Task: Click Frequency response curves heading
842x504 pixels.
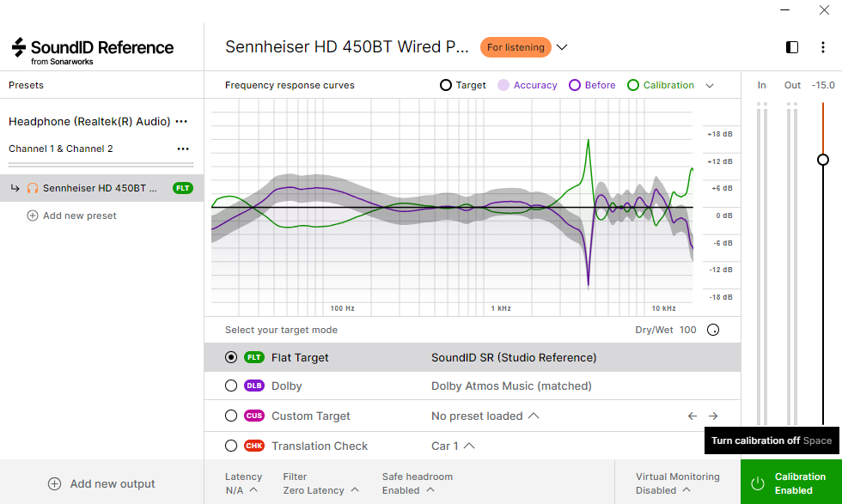Action: pos(290,85)
